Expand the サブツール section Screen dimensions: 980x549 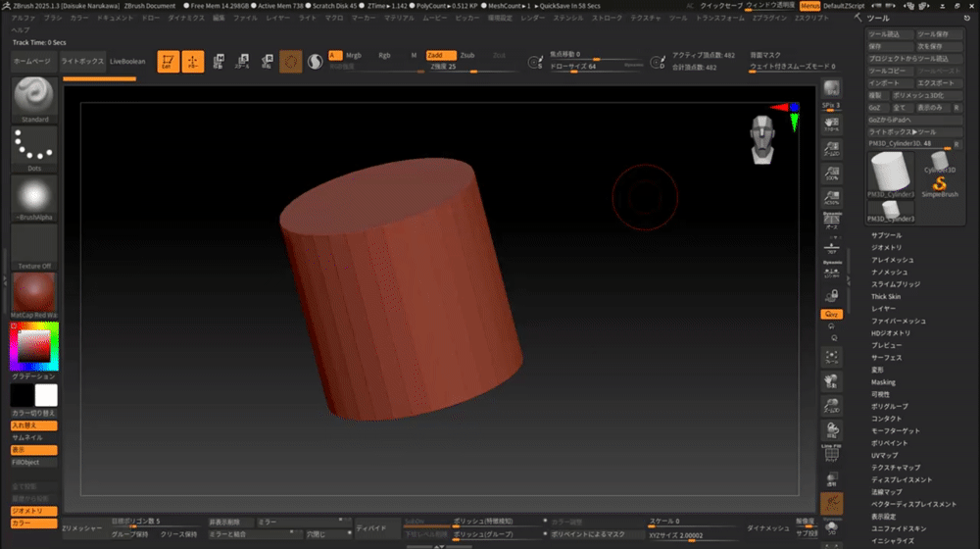886,236
